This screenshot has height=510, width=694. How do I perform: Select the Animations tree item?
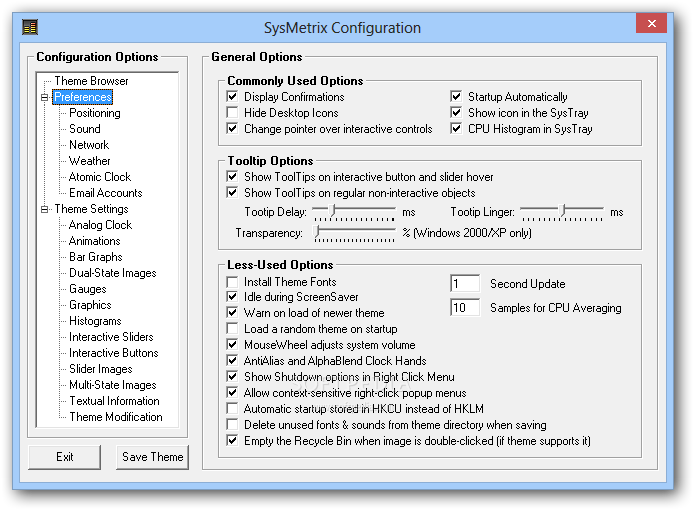(x=95, y=241)
